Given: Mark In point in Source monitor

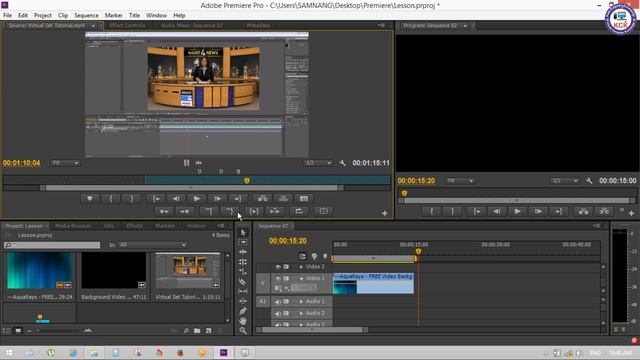Looking at the screenshot, I should pos(111,199).
